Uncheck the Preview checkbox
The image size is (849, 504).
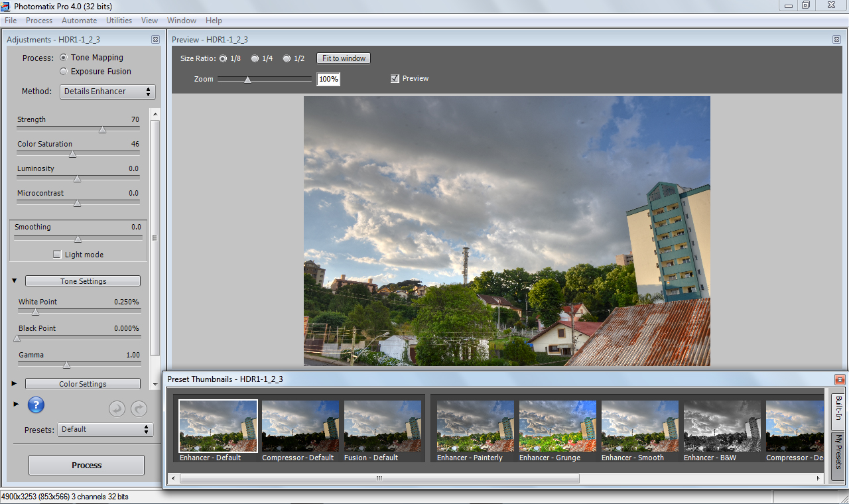click(x=395, y=78)
